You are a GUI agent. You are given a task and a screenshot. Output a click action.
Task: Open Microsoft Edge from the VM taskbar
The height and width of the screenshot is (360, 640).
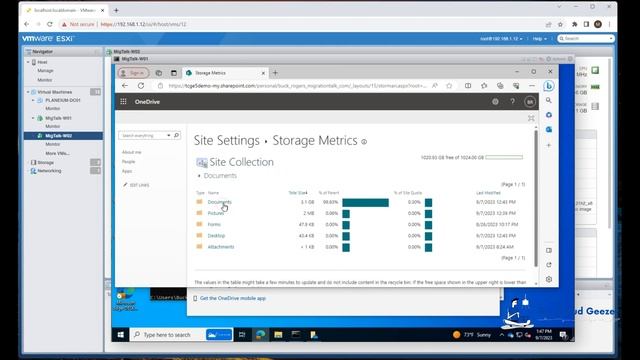260,335
